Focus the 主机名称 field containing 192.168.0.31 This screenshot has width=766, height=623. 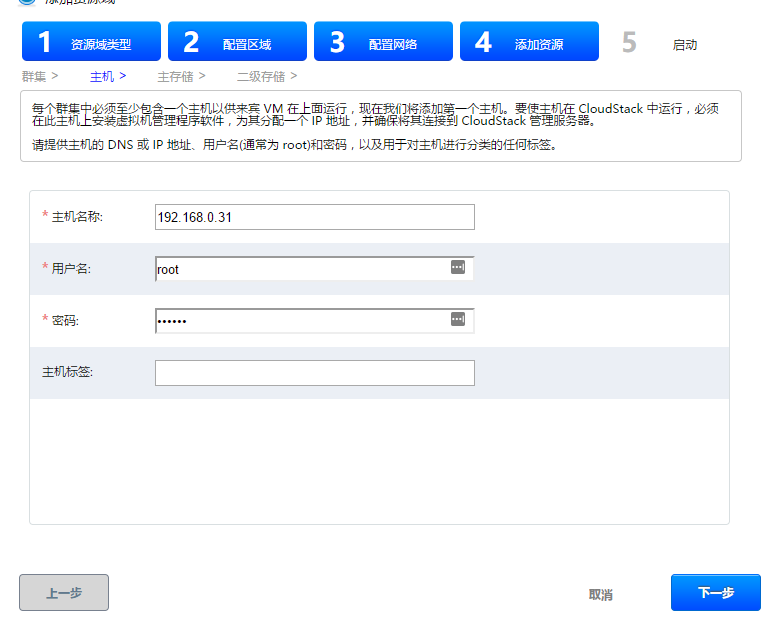click(x=314, y=217)
